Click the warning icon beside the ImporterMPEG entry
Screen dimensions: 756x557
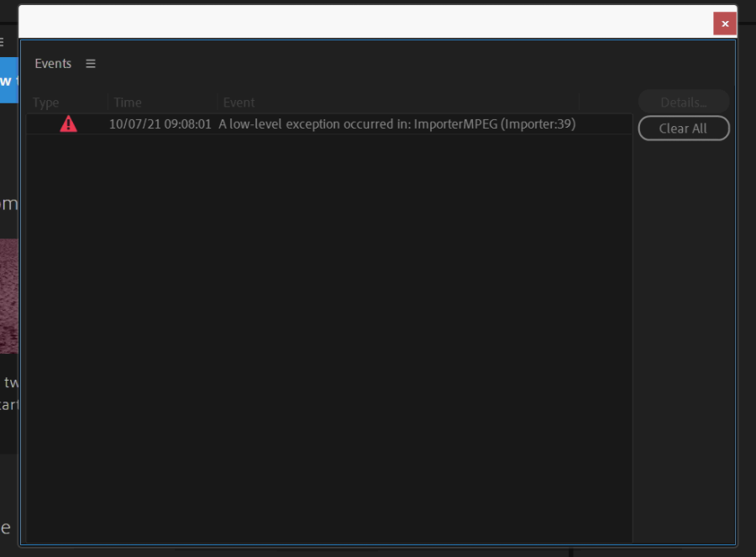click(x=68, y=123)
